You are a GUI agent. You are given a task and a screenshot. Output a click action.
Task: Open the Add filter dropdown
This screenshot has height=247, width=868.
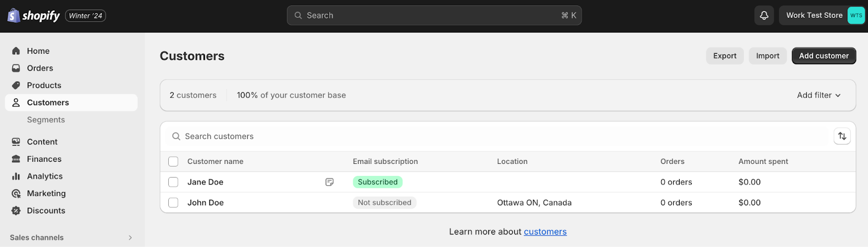819,96
